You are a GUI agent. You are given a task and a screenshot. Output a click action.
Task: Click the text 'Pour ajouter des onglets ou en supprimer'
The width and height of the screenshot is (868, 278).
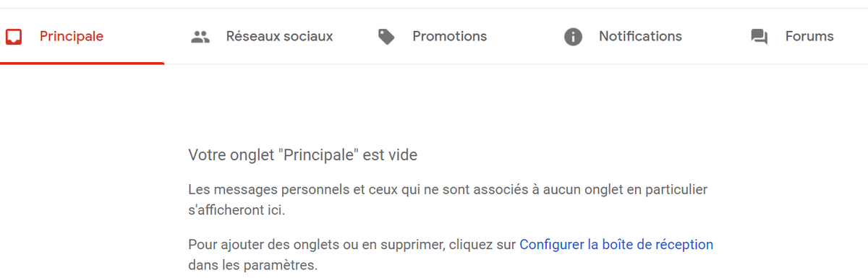314,244
